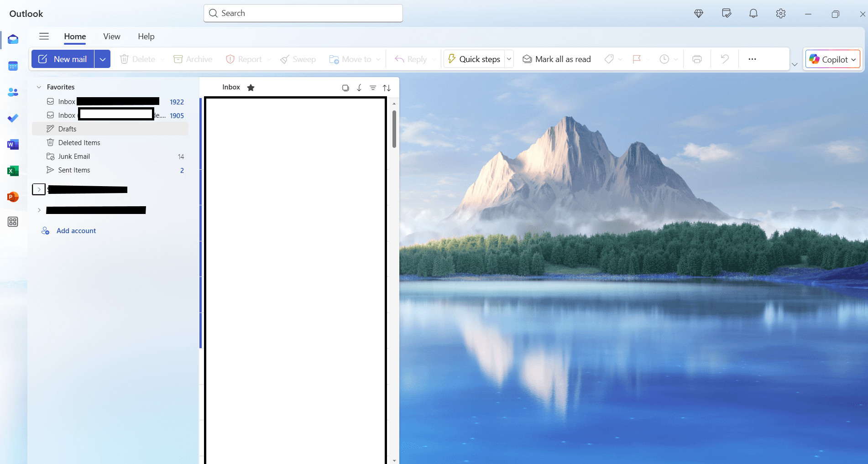
Task: Toggle the navigation pane hamburger button
Action: [x=44, y=36]
